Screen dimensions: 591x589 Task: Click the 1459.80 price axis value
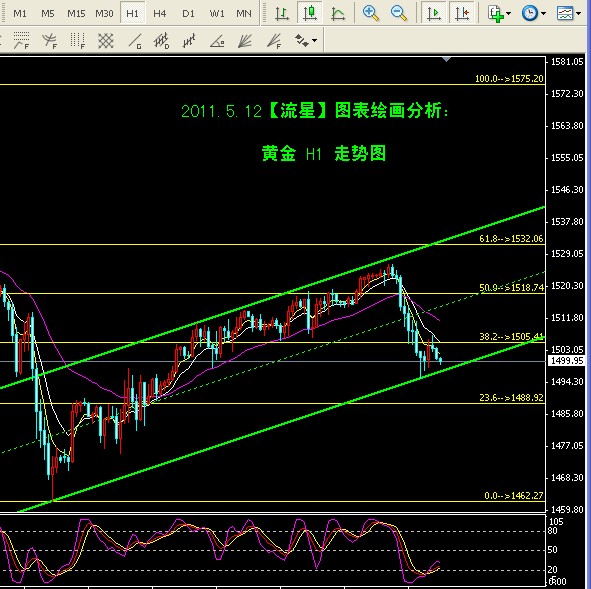[x=567, y=509]
